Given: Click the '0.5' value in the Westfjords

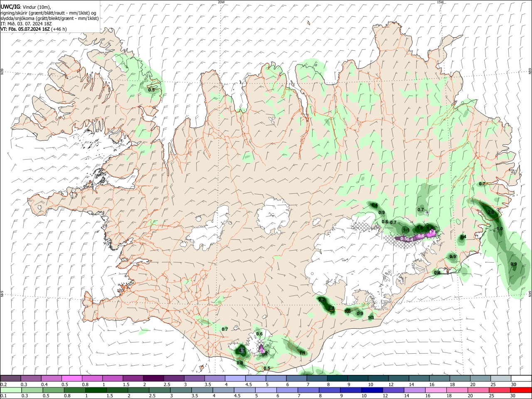Looking at the screenshot, I should click(151, 90).
